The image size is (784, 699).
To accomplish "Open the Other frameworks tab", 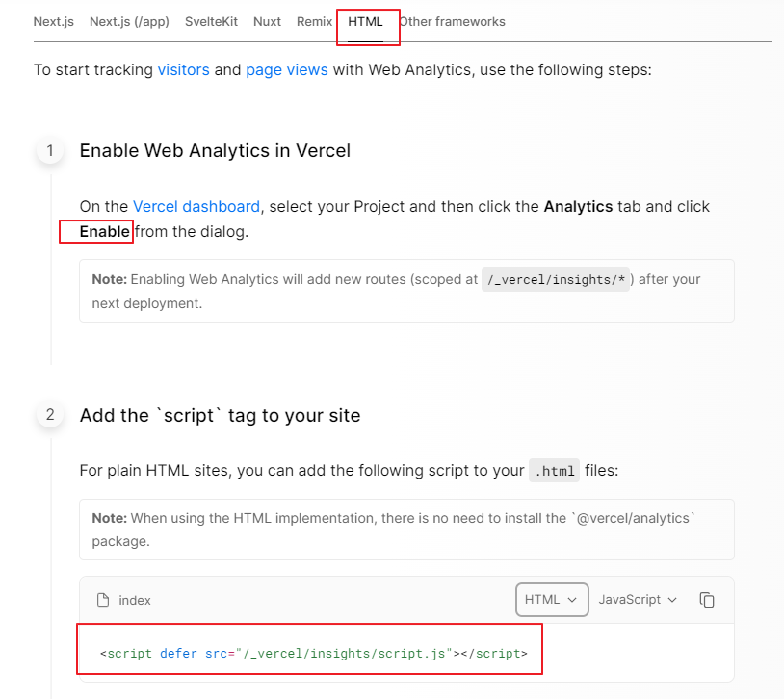I will pyautogui.click(x=453, y=21).
